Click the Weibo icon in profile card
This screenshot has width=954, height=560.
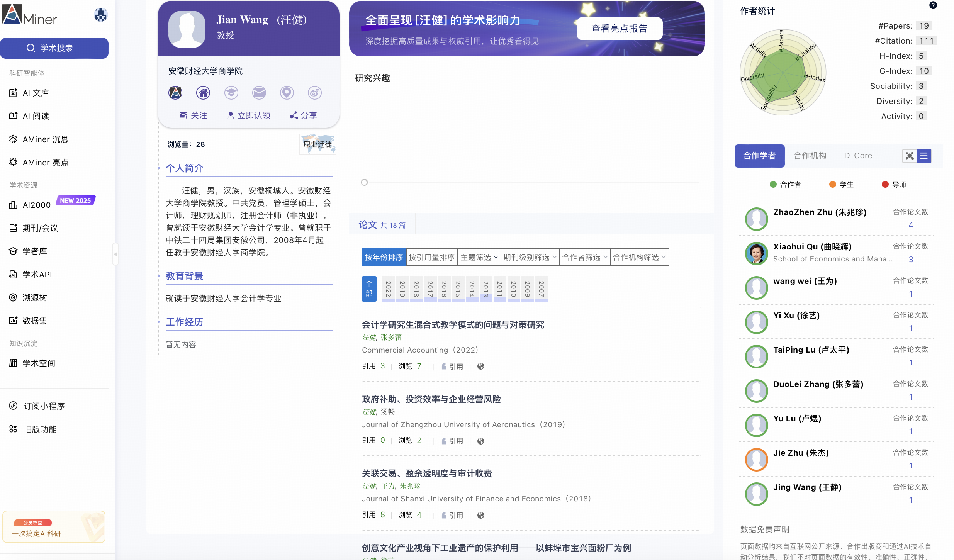click(x=314, y=93)
